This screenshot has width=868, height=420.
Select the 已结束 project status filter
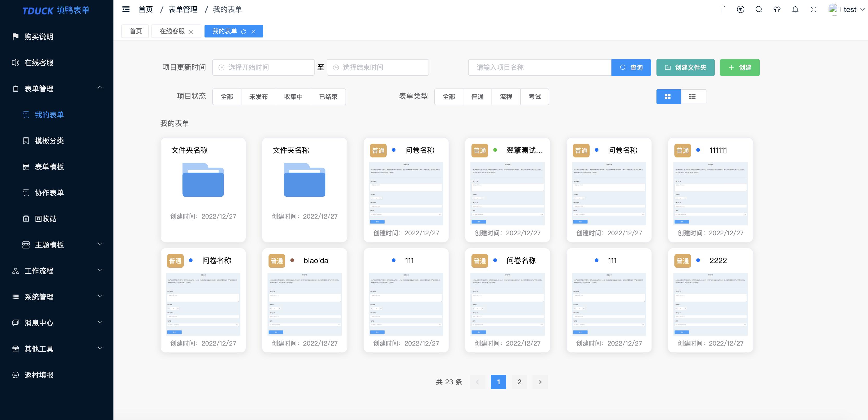point(328,97)
